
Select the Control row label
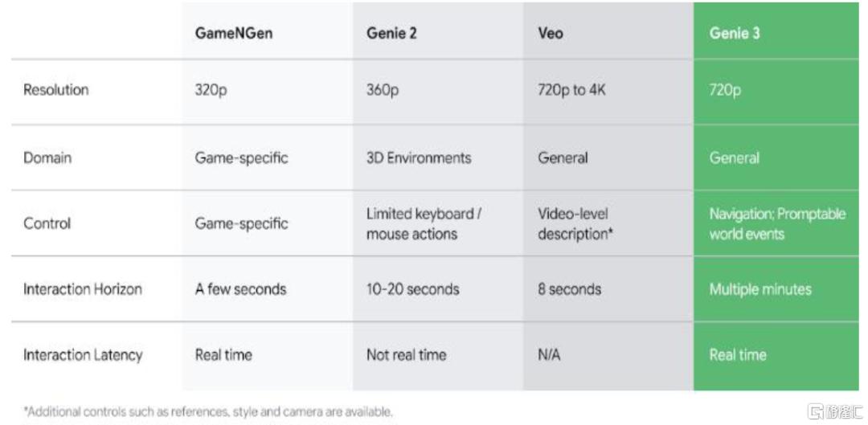(x=47, y=223)
